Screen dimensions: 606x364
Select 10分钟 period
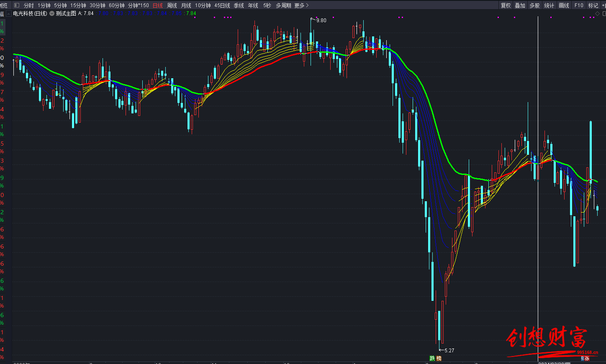(203, 5)
